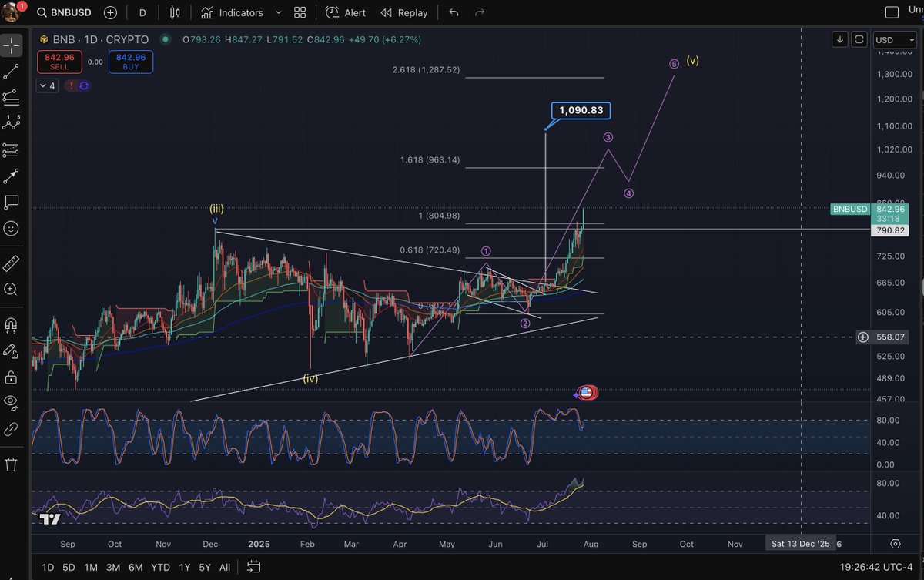Click the fullscreen rectangle icon top right
Viewport: 924px width, 580px height.
[x=892, y=12]
